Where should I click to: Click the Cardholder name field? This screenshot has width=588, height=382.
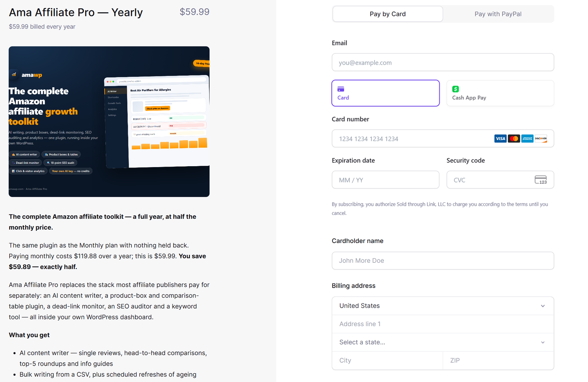click(x=443, y=261)
